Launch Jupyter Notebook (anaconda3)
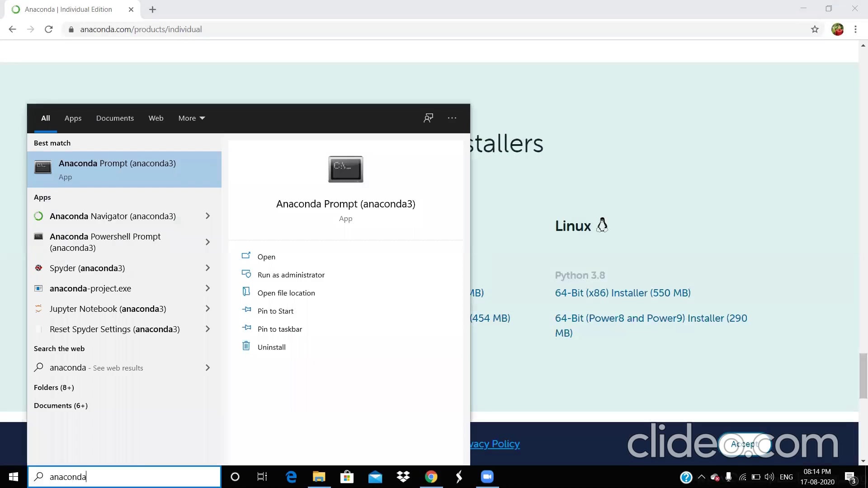This screenshot has width=868, height=488. pyautogui.click(x=108, y=309)
